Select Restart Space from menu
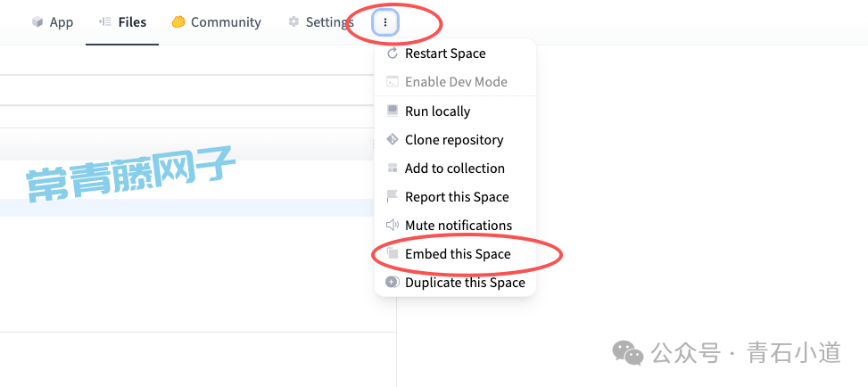The width and height of the screenshot is (868, 387). 445,54
